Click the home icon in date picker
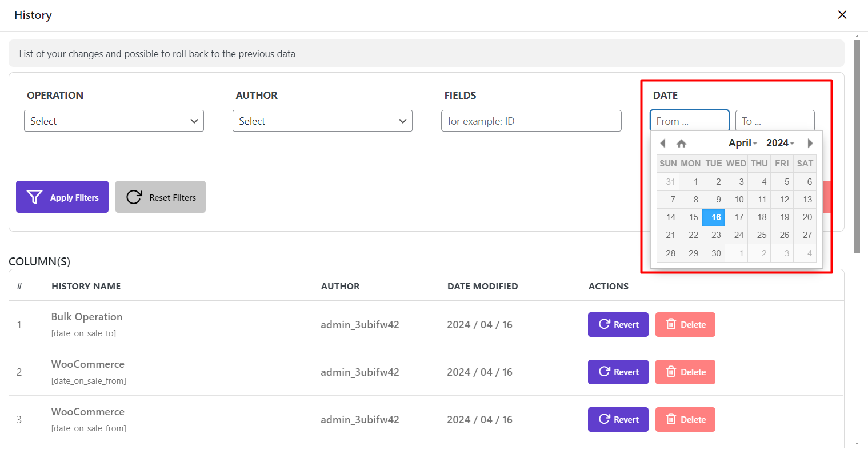 point(681,144)
